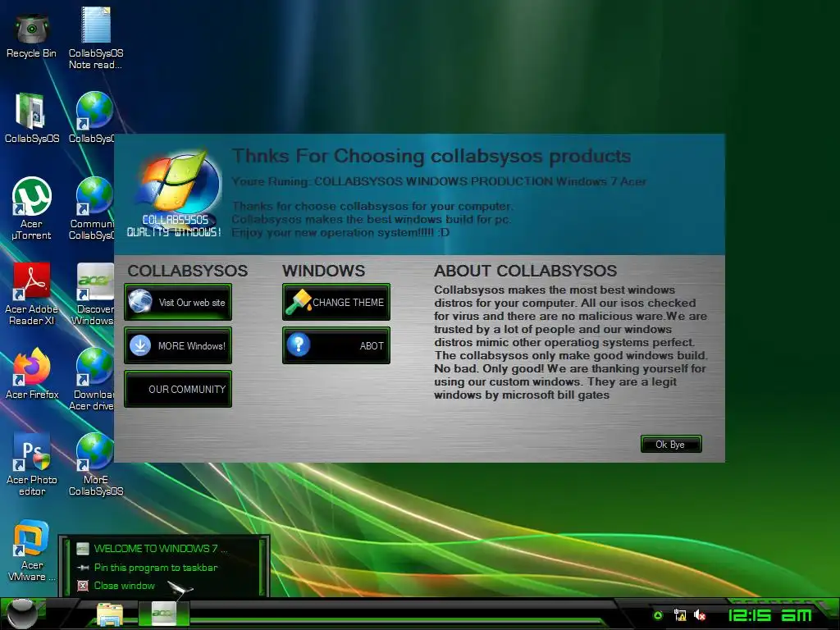Screen dimensions: 840x630
Task: Click the CollabSysOS Windows logo image
Action: pos(175,193)
